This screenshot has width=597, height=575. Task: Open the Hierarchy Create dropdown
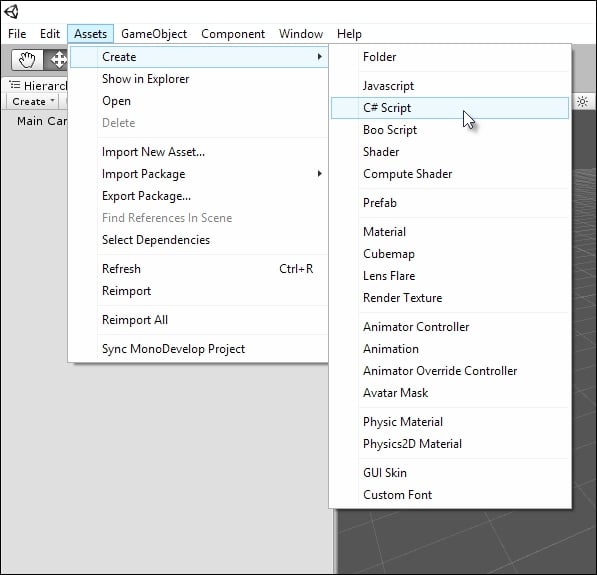coord(34,102)
